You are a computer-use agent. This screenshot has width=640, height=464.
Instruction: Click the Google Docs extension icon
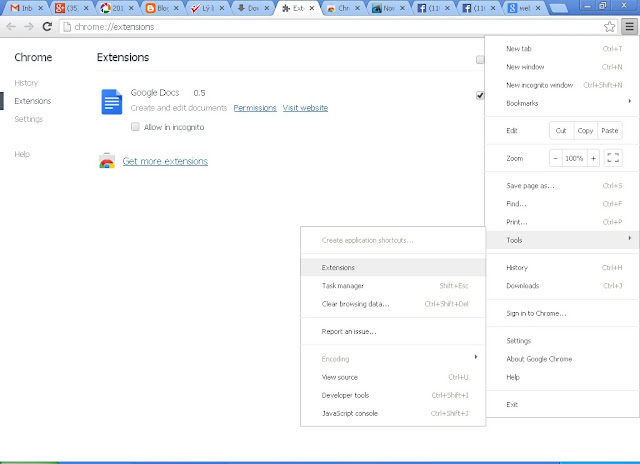pyautogui.click(x=111, y=102)
